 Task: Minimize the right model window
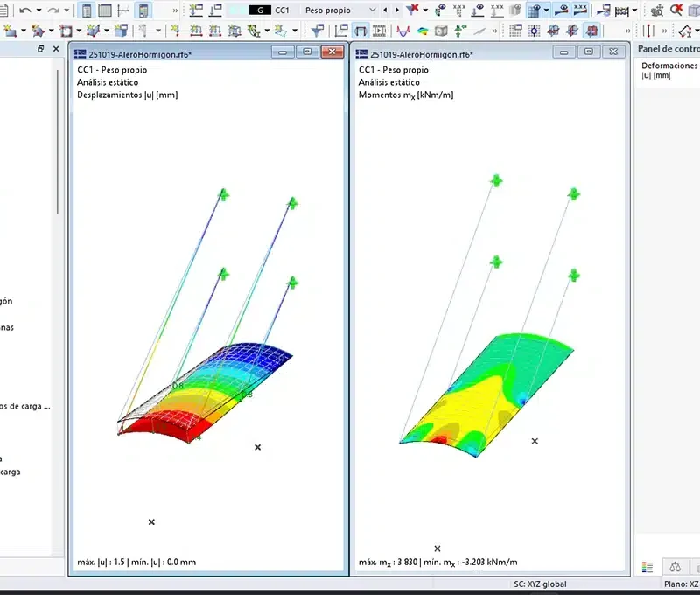(563, 52)
